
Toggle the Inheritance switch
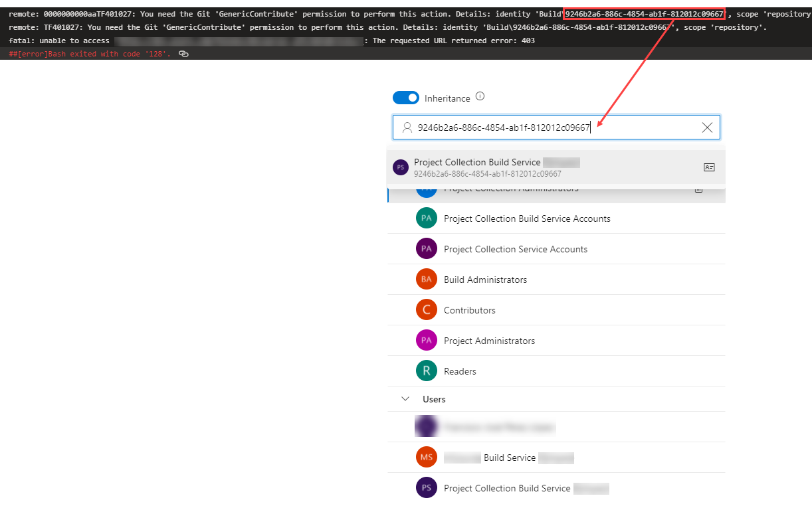[406, 98]
